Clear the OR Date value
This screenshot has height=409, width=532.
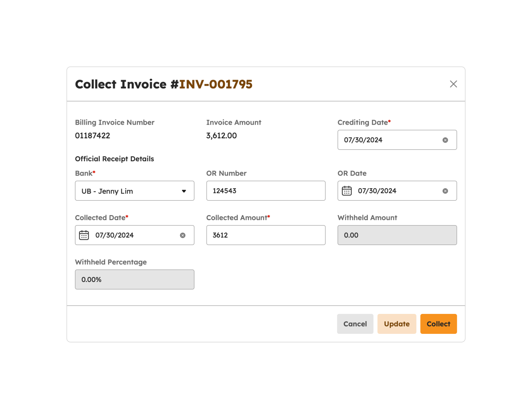point(445,191)
